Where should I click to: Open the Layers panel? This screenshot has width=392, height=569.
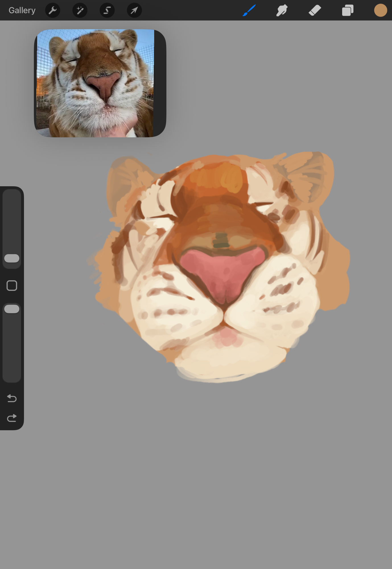point(348,11)
